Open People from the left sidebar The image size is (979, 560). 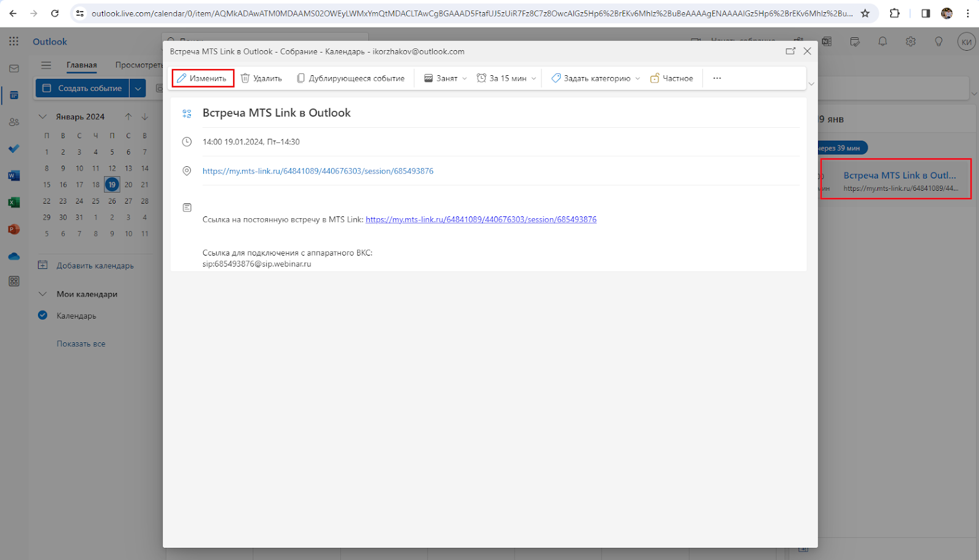click(14, 122)
